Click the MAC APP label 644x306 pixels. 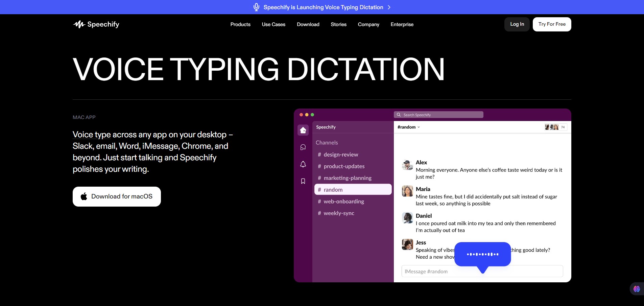click(84, 117)
